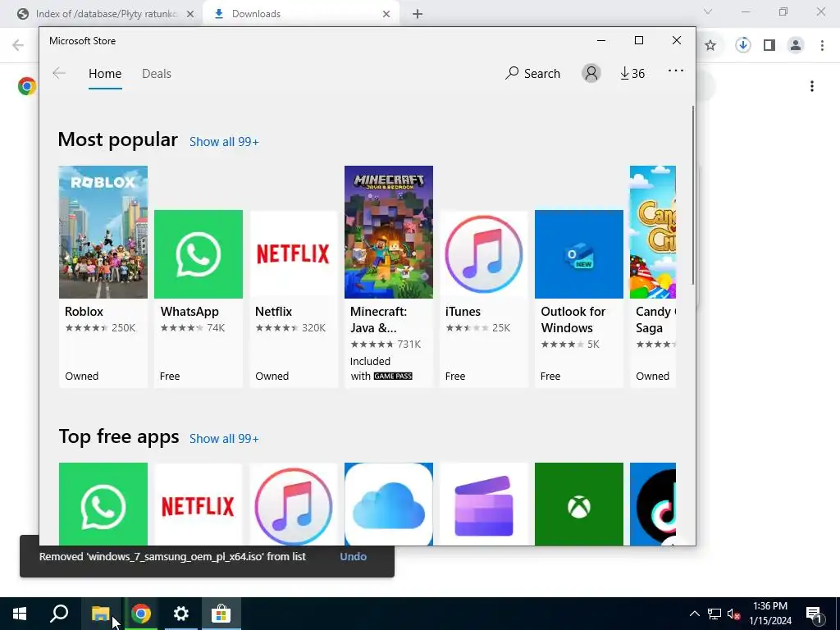Click the muted volume tray icon
Screen dimensions: 840x630
click(x=734, y=614)
